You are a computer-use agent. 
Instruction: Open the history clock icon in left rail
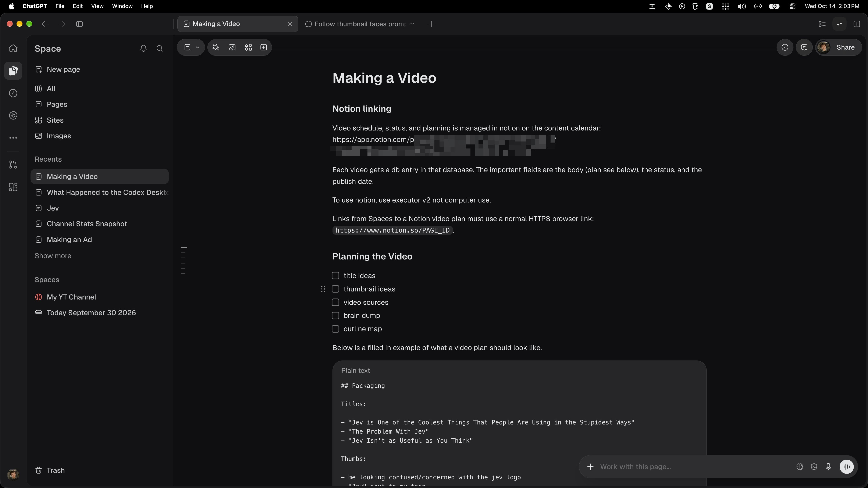(x=13, y=93)
